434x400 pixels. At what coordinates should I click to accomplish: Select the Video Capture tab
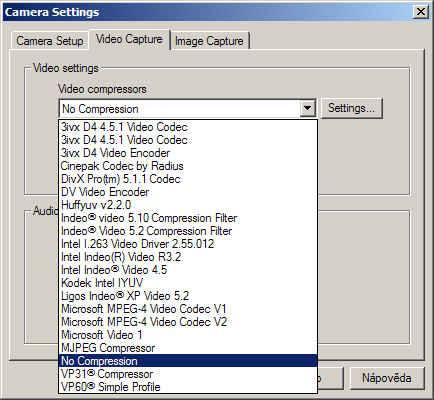tap(129, 39)
